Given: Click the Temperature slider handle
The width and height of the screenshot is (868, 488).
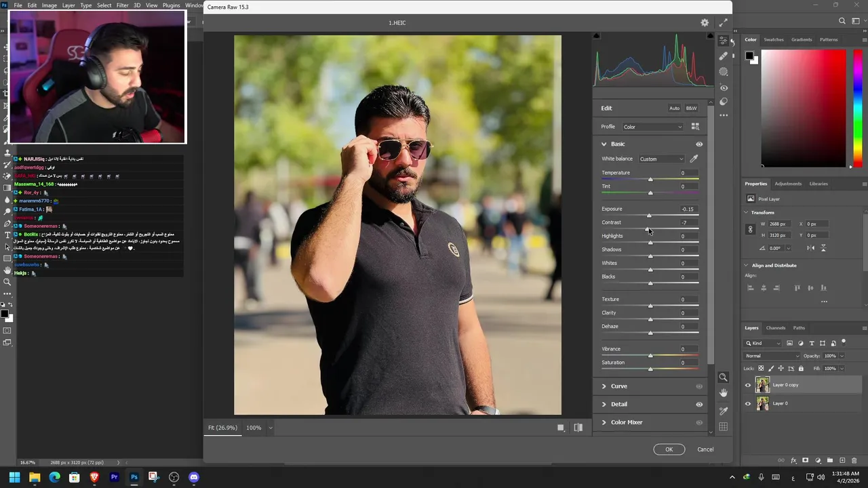Looking at the screenshot, I should 650,180.
